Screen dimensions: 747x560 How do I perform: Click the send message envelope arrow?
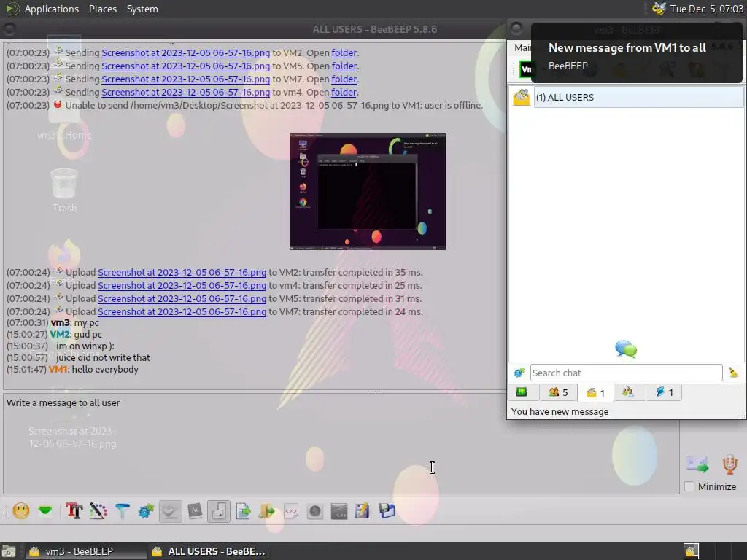click(x=697, y=464)
